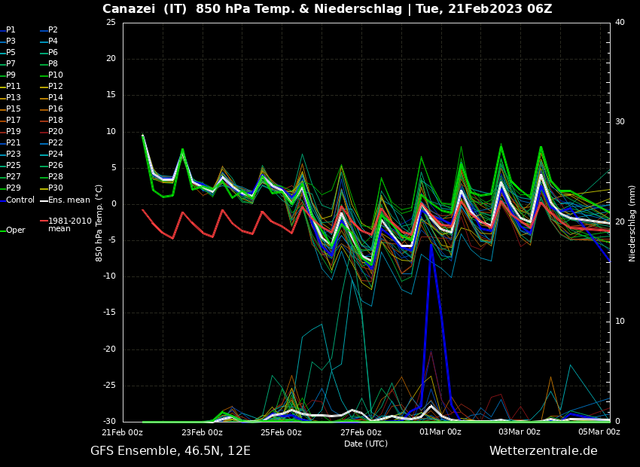
Task: Click the '21Feb 00z' date axis label
Action: [123, 432]
